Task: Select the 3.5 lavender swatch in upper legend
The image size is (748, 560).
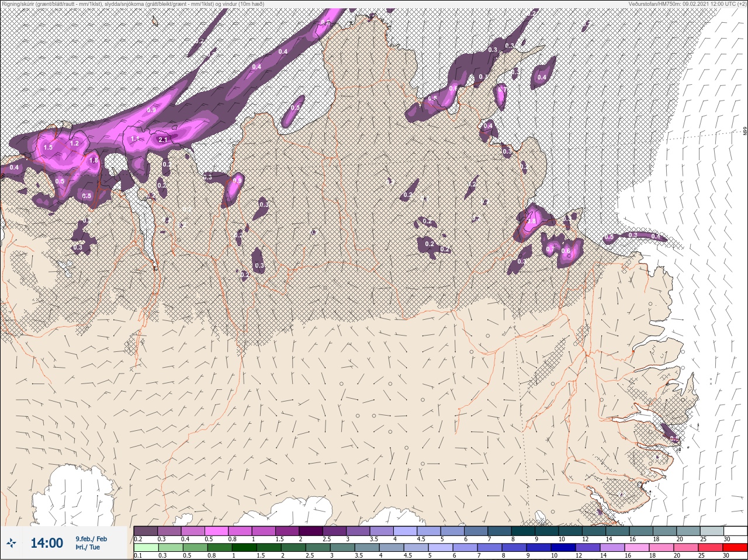Action: (x=382, y=531)
